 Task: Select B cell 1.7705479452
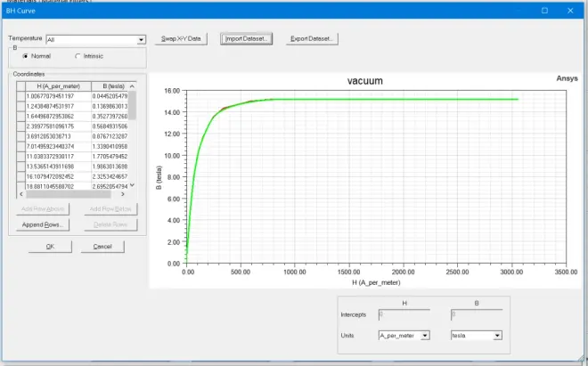[x=110, y=157]
